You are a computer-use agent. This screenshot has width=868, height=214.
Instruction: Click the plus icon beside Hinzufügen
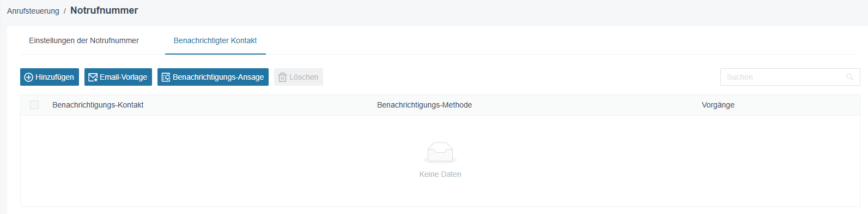29,78
